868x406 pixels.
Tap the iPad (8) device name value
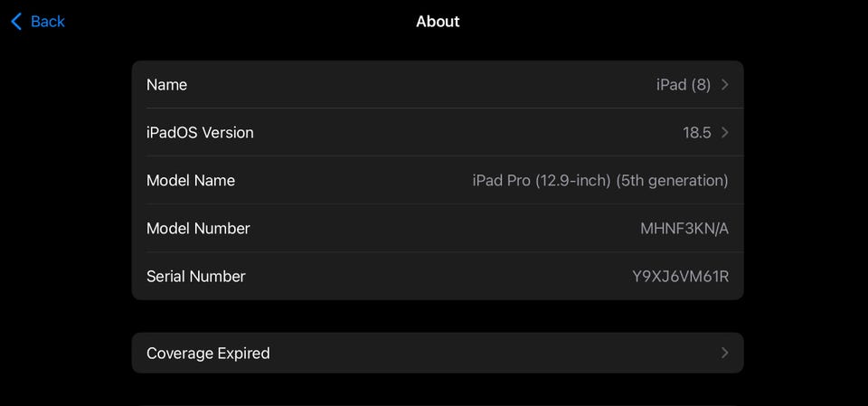pos(683,85)
